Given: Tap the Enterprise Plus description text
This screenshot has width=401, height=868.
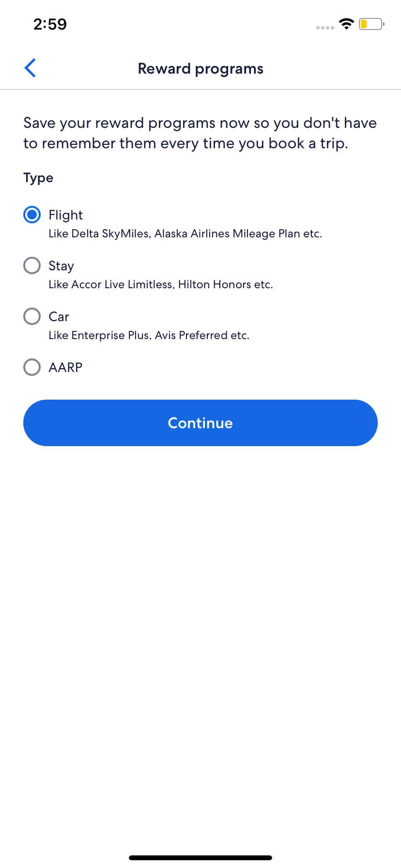Looking at the screenshot, I should (149, 335).
